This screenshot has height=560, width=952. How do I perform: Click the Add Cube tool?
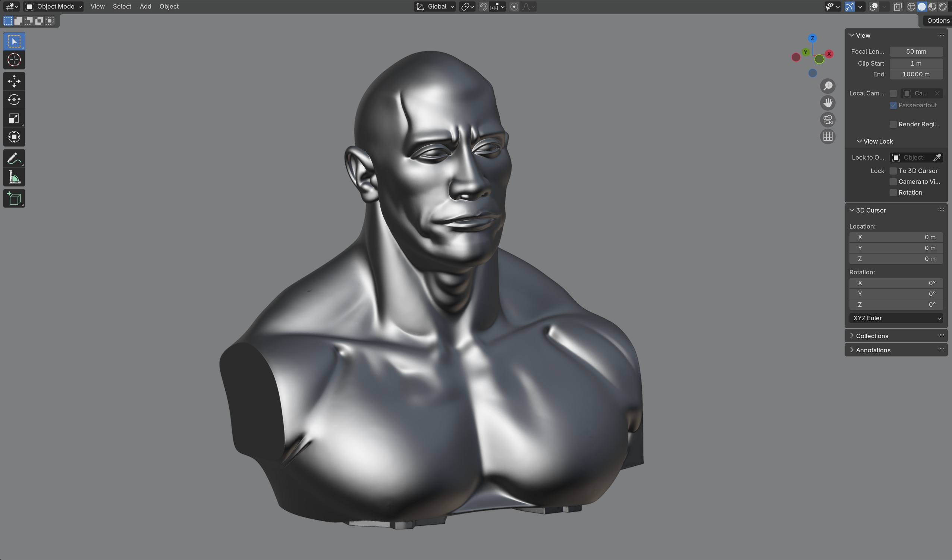[14, 199]
